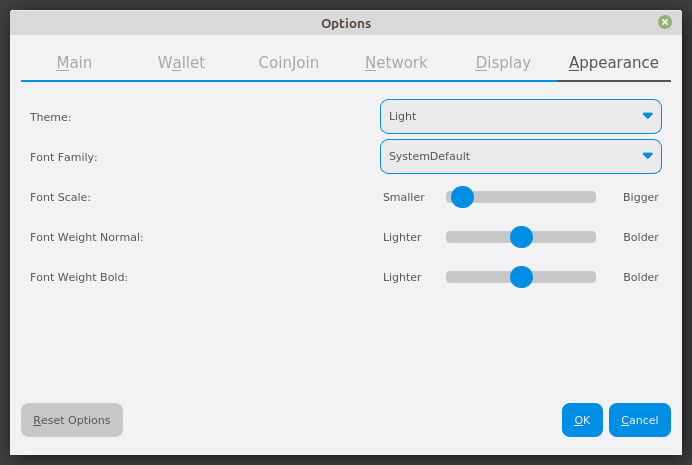
Task: Click Font Weight Normal track near Bolder
Action: pos(585,237)
